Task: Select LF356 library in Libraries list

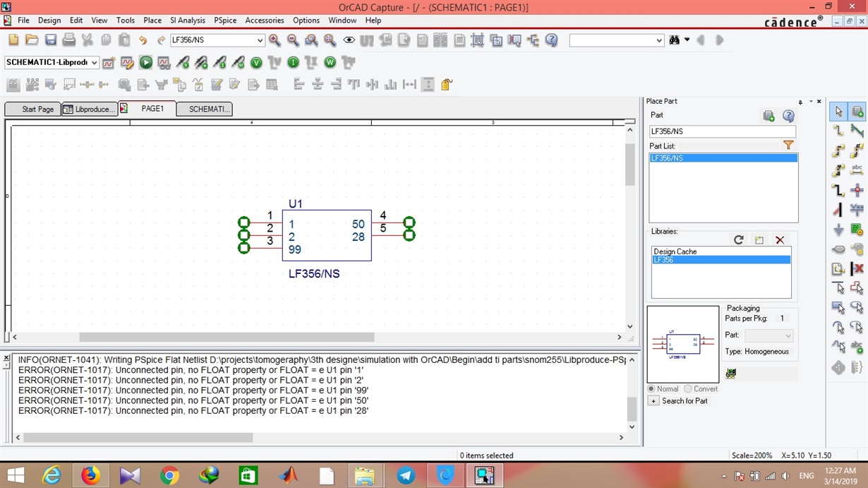Action: pos(721,260)
